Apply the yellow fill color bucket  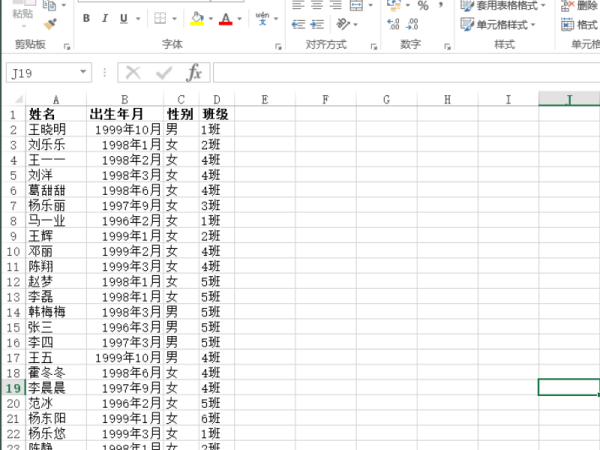[x=196, y=19]
